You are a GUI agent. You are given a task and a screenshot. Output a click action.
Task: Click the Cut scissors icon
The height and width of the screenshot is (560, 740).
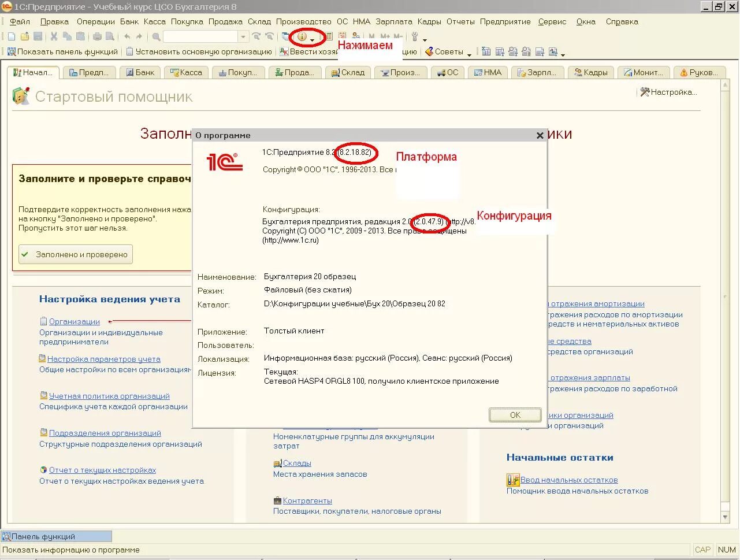54,36
